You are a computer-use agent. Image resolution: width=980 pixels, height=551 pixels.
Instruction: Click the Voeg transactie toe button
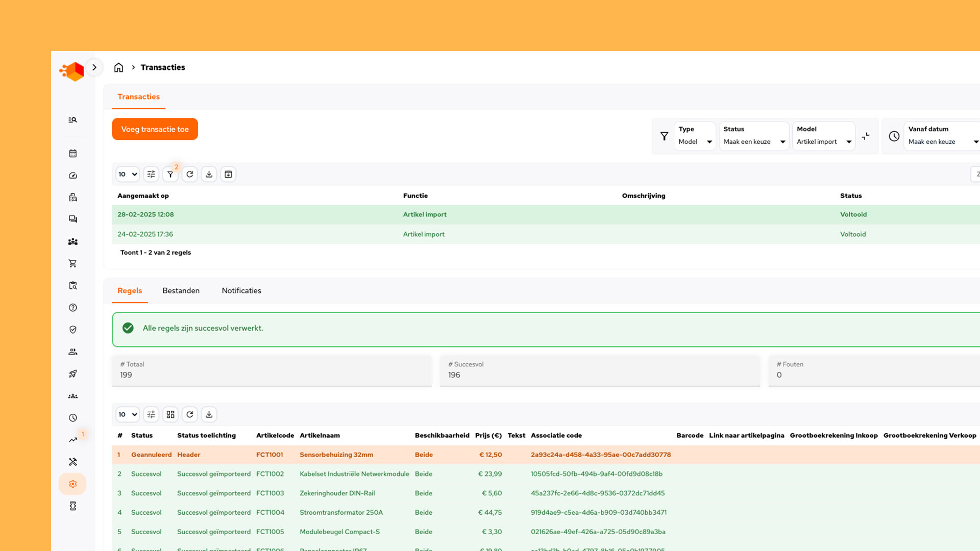155,129
